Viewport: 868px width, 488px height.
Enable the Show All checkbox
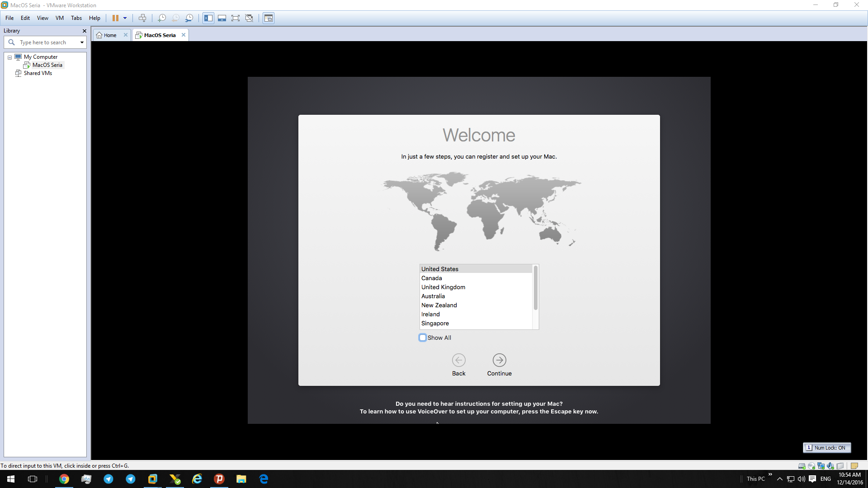[x=423, y=338]
